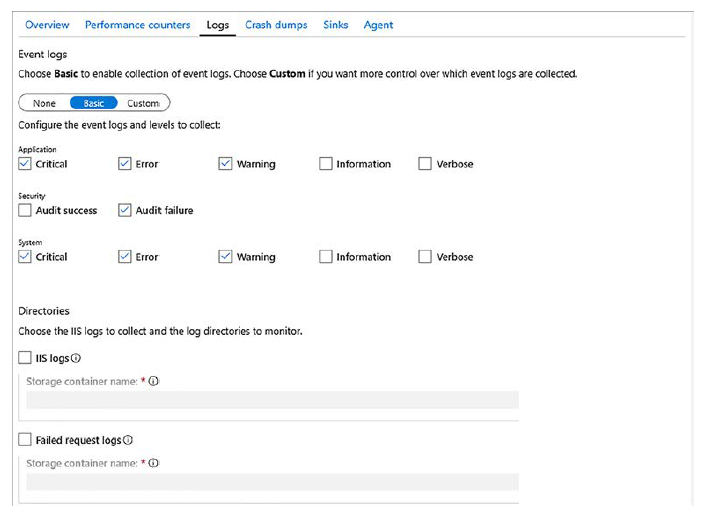Open the Sinks tab
Screen dimensions: 705x516
point(336,25)
